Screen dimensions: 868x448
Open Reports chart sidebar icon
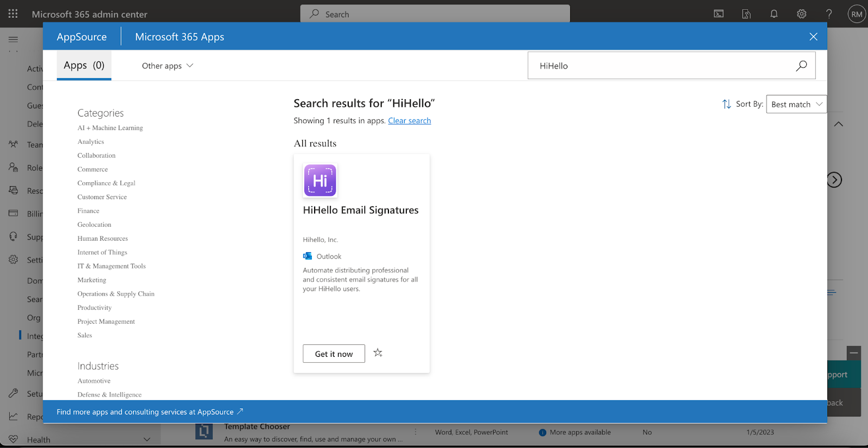tap(13, 416)
